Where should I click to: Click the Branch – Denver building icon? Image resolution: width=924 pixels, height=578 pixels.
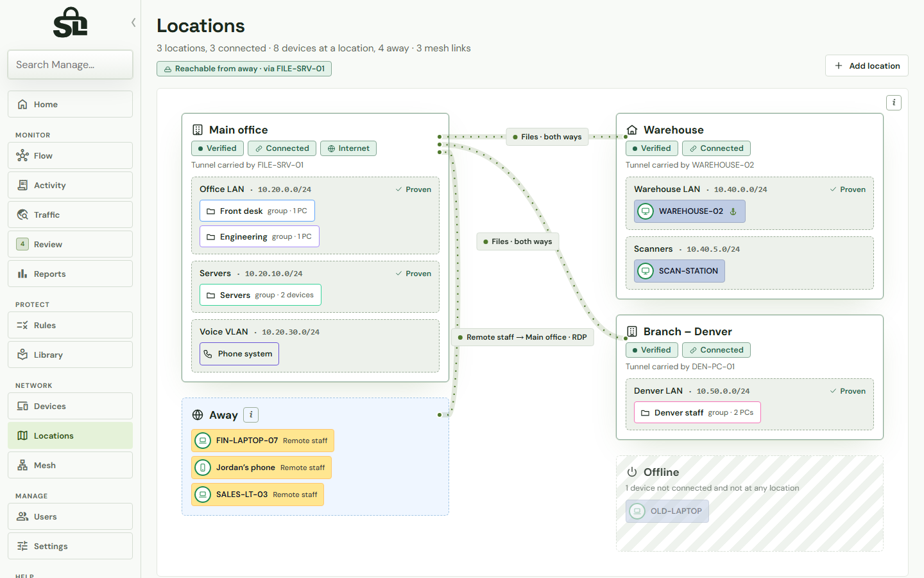point(632,331)
